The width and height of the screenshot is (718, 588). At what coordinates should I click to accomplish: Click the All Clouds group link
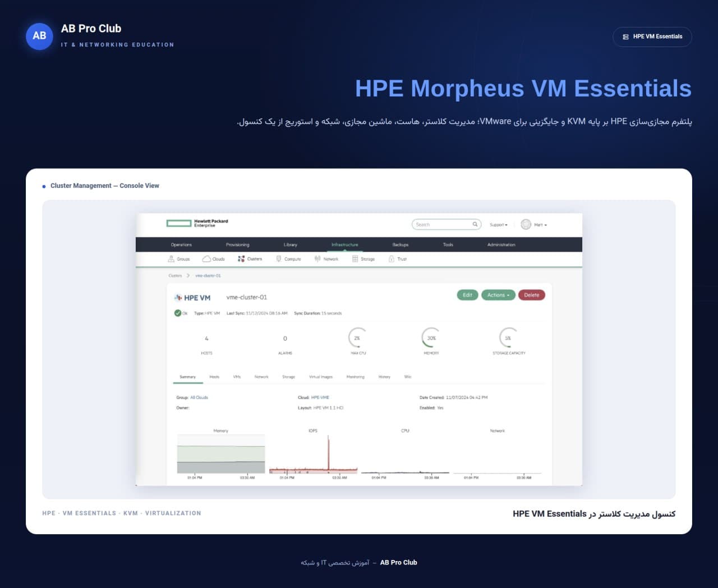coord(199,397)
